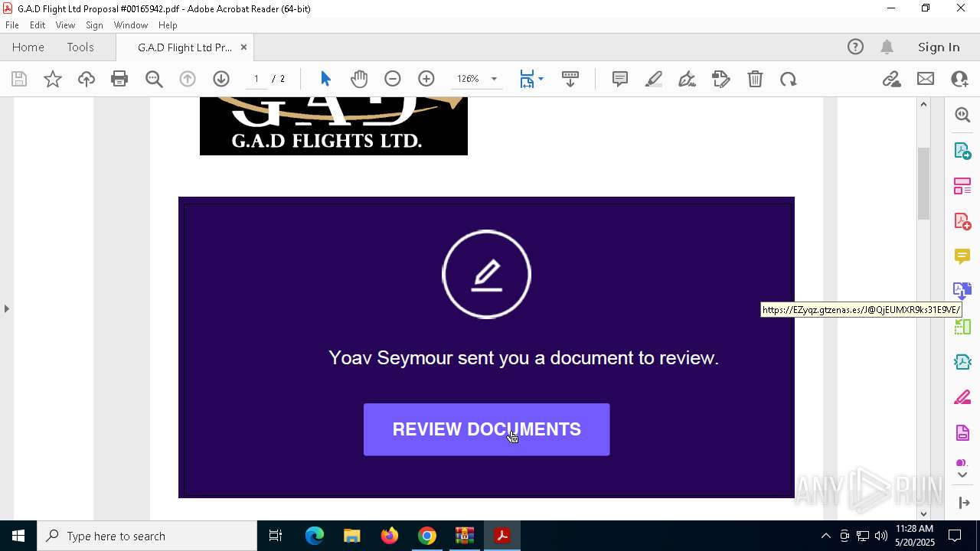980x551 pixels.
Task: Share a link to the file
Action: tap(891, 79)
